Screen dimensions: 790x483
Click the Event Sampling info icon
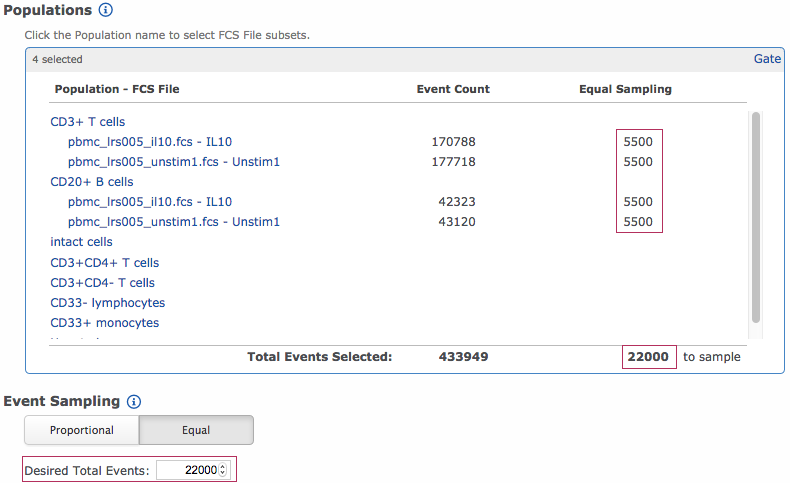tap(133, 401)
